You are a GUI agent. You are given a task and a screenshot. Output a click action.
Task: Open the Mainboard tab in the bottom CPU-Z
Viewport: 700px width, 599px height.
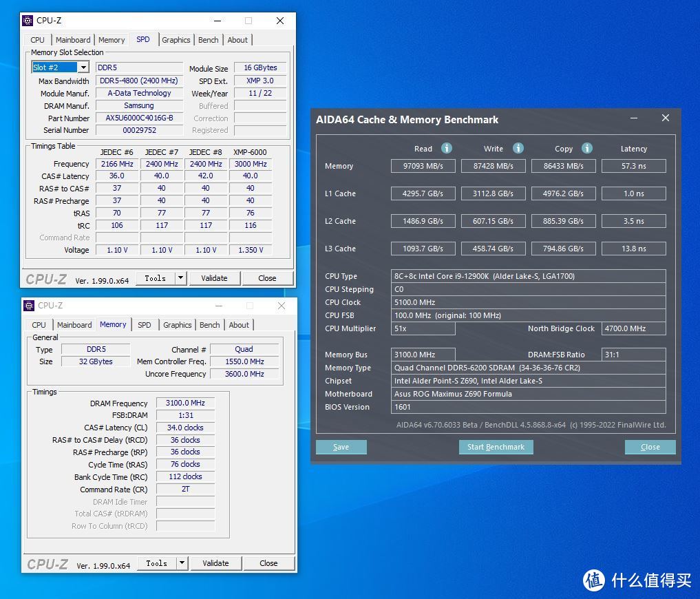[x=74, y=325]
